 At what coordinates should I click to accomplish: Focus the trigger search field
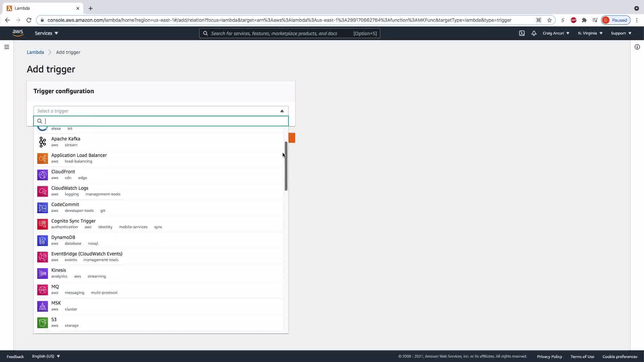pyautogui.click(x=164, y=121)
